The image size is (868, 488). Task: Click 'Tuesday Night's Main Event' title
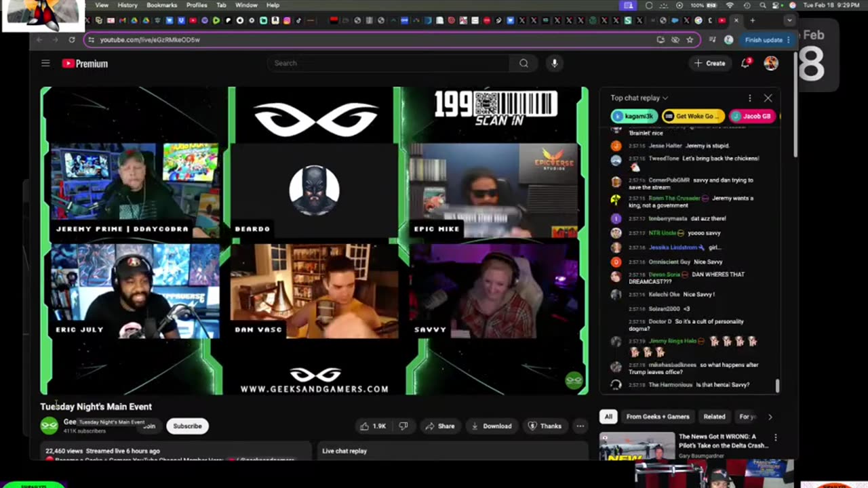[96, 407]
